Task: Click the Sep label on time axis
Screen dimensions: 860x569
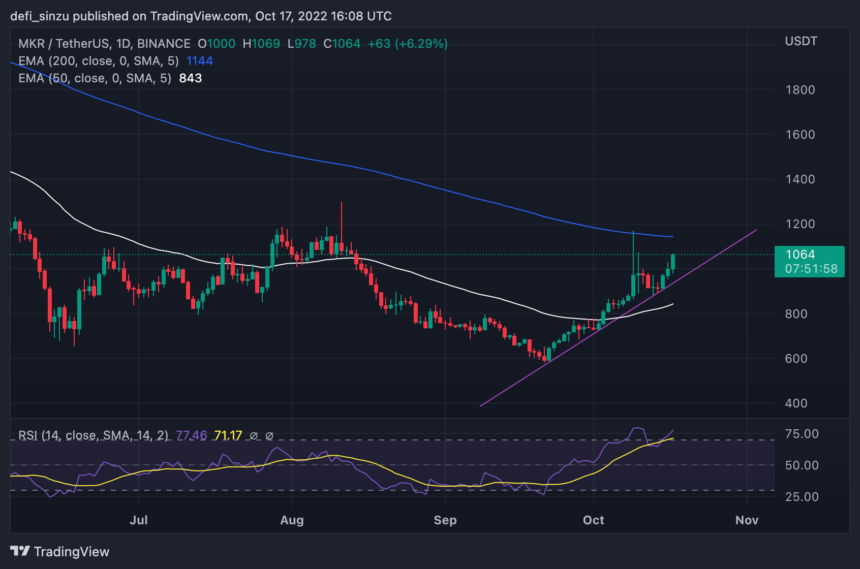Action: click(x=446, y=520)
